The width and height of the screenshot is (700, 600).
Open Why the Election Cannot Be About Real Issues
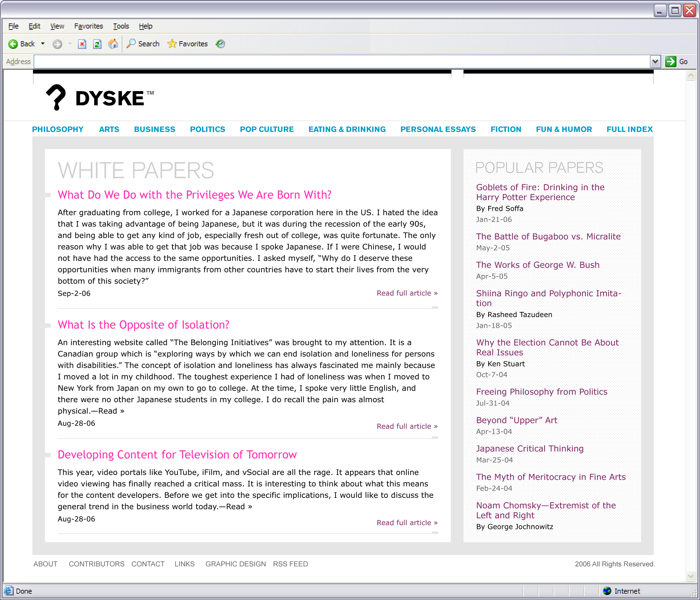pyautogui.click(x=547, y=347)
